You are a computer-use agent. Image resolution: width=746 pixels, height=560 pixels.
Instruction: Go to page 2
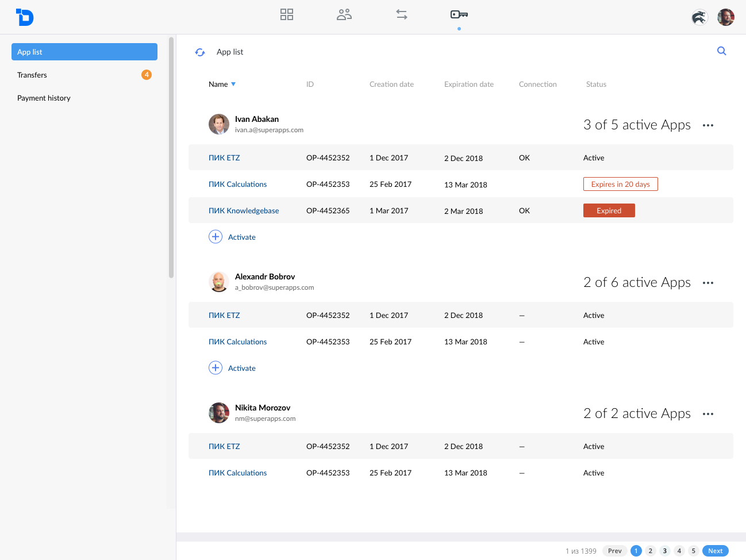click(651, 551)
